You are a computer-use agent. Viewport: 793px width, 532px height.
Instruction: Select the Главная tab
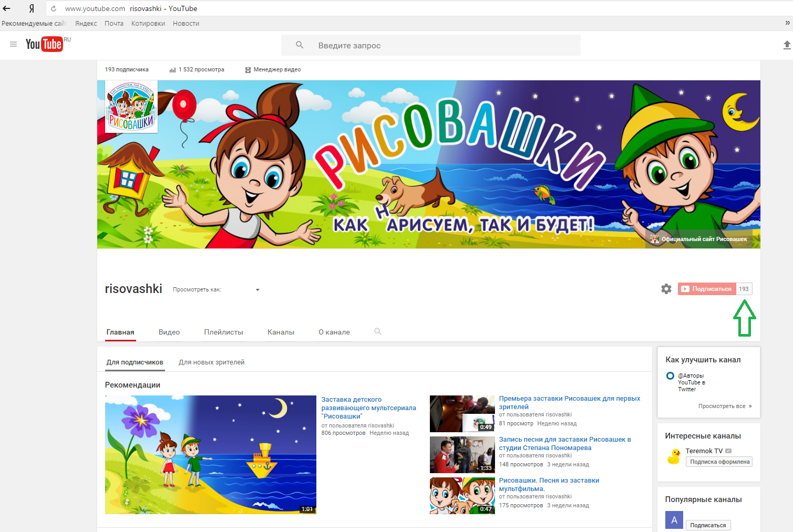120,332
